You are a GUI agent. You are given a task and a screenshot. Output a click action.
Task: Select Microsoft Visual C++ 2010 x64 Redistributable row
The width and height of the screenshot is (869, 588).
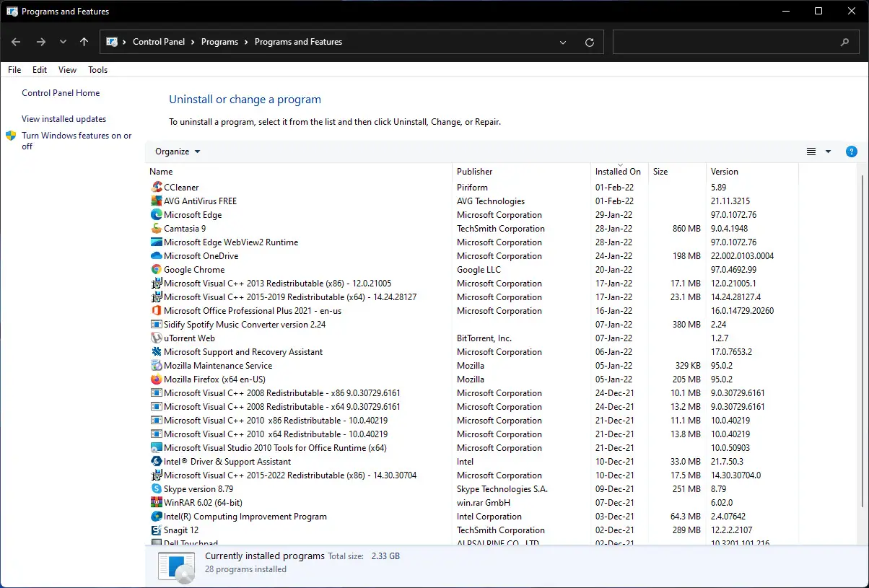tap(472, 434)
